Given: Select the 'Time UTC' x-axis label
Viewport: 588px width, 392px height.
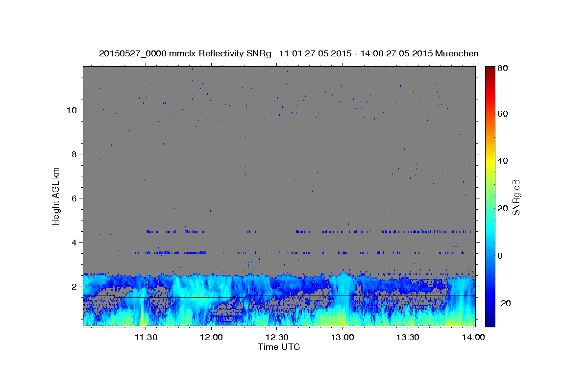Looking at the screenshot, I should coord(279,347).
